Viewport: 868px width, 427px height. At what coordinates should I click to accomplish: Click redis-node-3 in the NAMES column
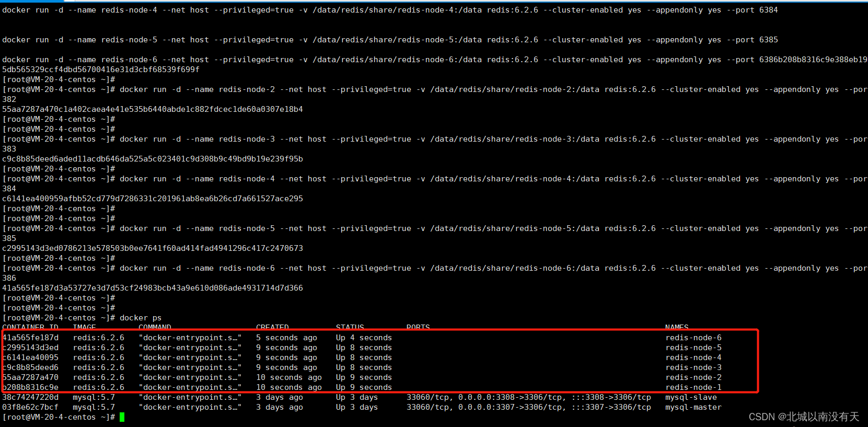(693, 367)
